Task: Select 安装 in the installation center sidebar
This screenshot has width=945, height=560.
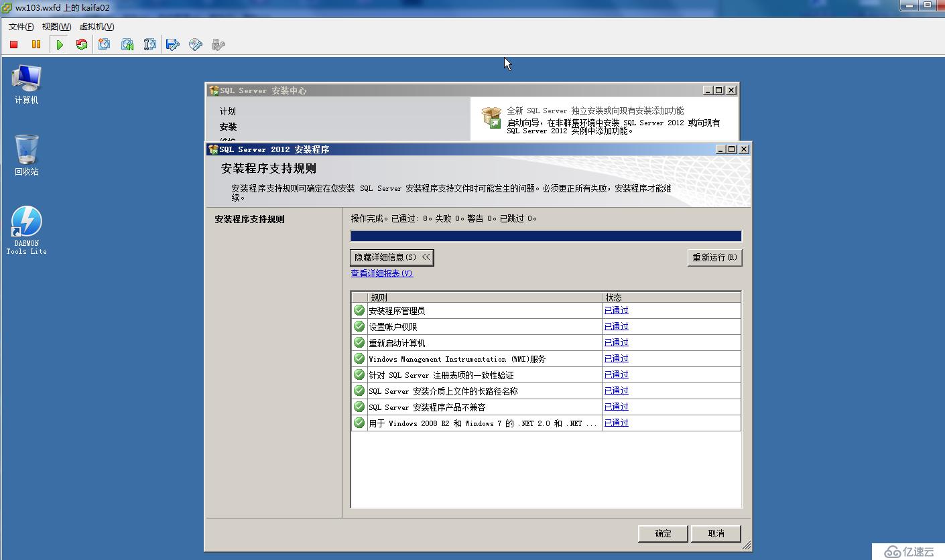Action: click(228, 127)
